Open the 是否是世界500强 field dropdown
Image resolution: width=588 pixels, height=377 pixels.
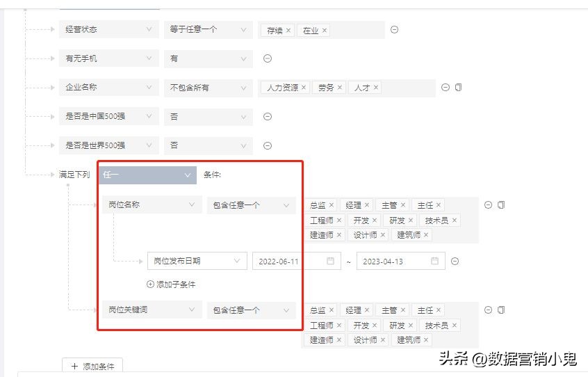108,145
